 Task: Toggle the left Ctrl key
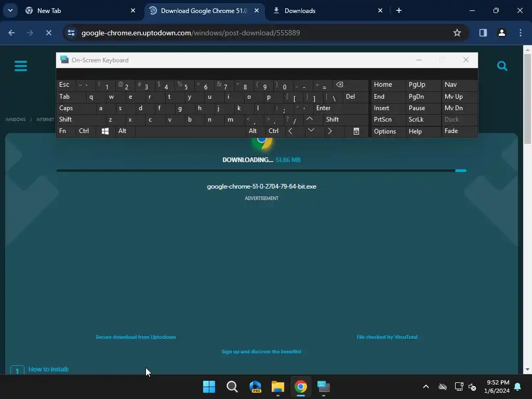point(86,131)
